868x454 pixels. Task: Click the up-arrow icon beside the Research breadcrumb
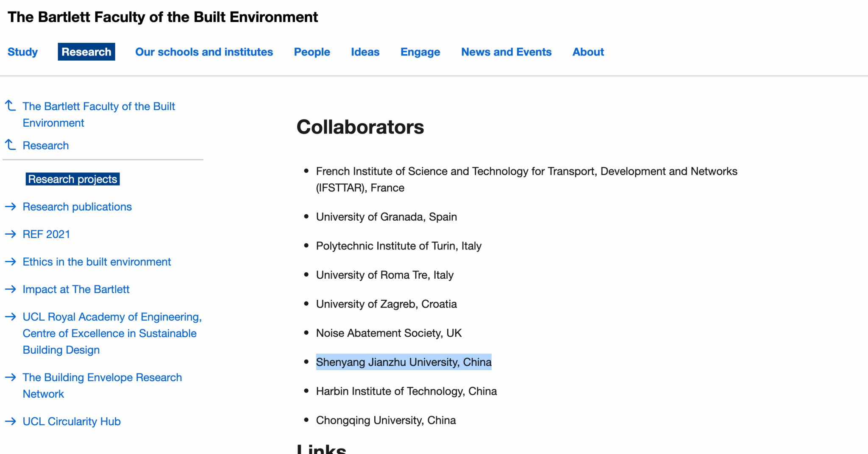click(x=11, y=145)
